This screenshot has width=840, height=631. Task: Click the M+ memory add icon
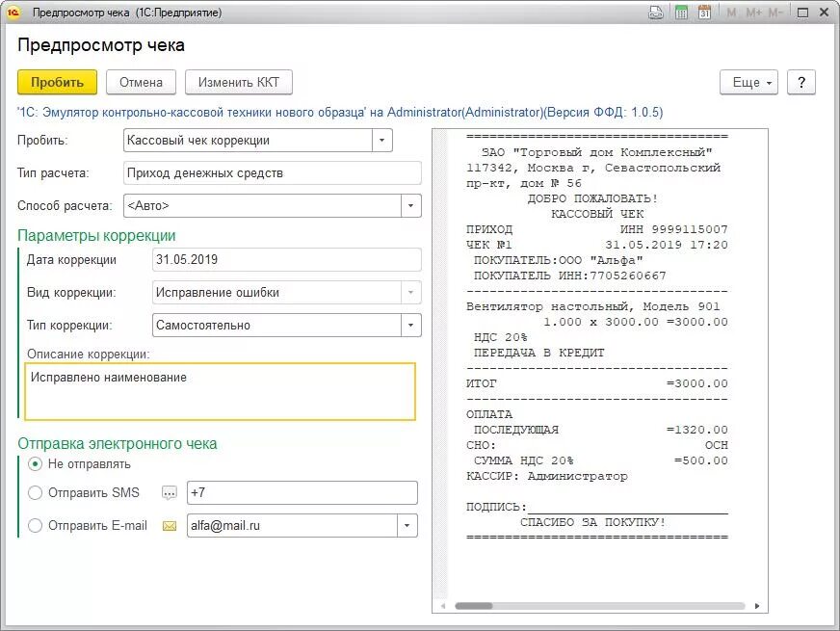[753, 13]
